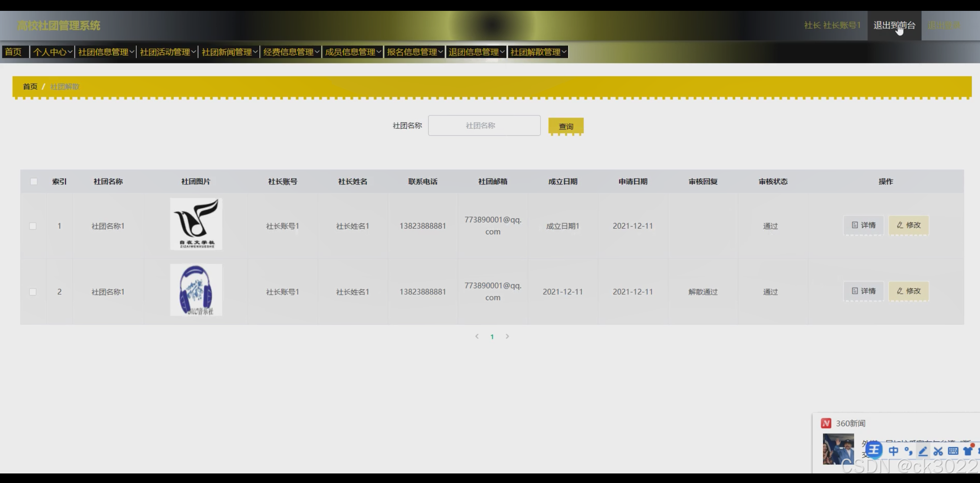Image resolution: width=980 pixels, height=483 pixels.
Task: Click the 360新闻 logo icon
Action: point(826,423)
